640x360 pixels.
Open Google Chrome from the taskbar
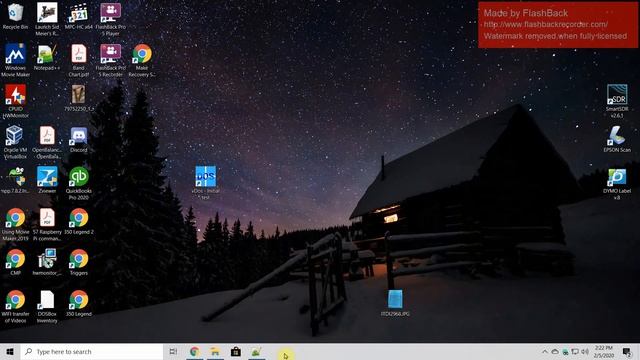195,351
